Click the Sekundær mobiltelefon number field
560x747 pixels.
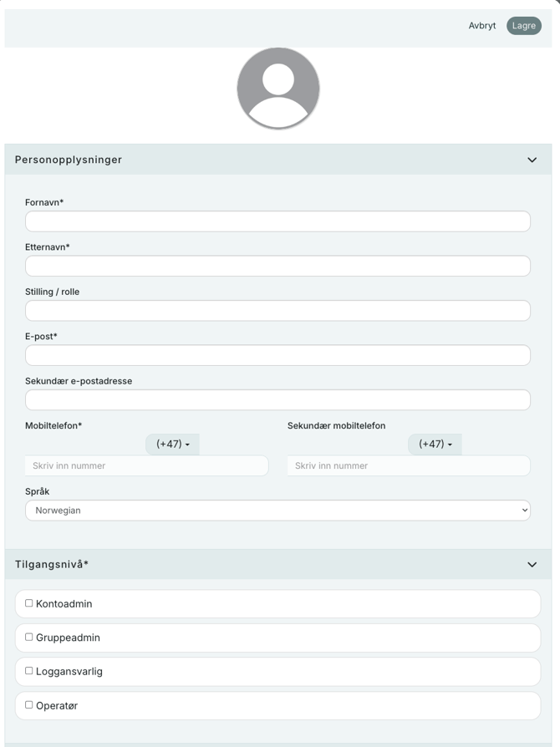click(408, 465)
